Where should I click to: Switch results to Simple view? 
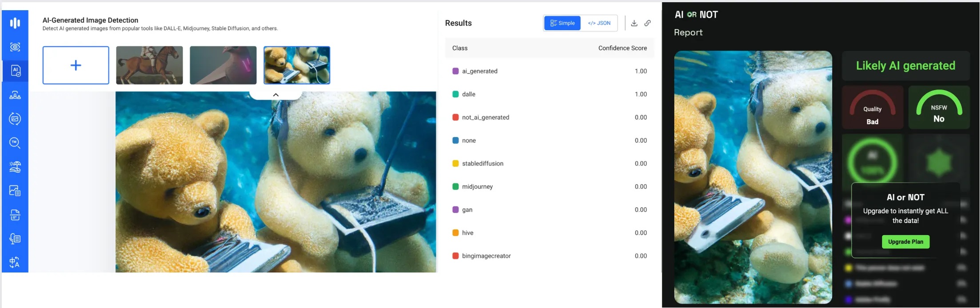[562, 23]
